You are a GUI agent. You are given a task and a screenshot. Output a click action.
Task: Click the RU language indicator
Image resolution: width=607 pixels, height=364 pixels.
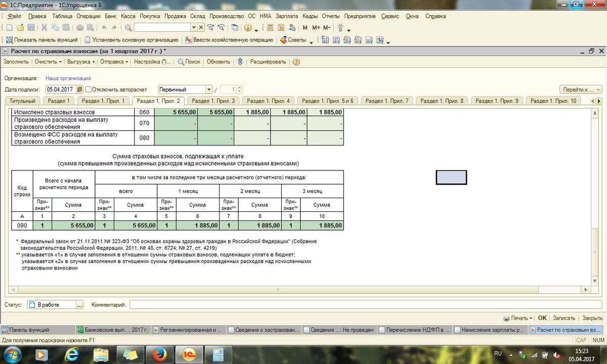(x=498, y=353)
